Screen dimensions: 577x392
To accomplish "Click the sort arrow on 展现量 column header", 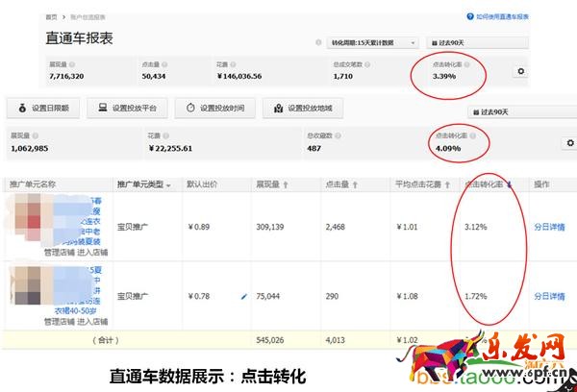I will point(286,184).
